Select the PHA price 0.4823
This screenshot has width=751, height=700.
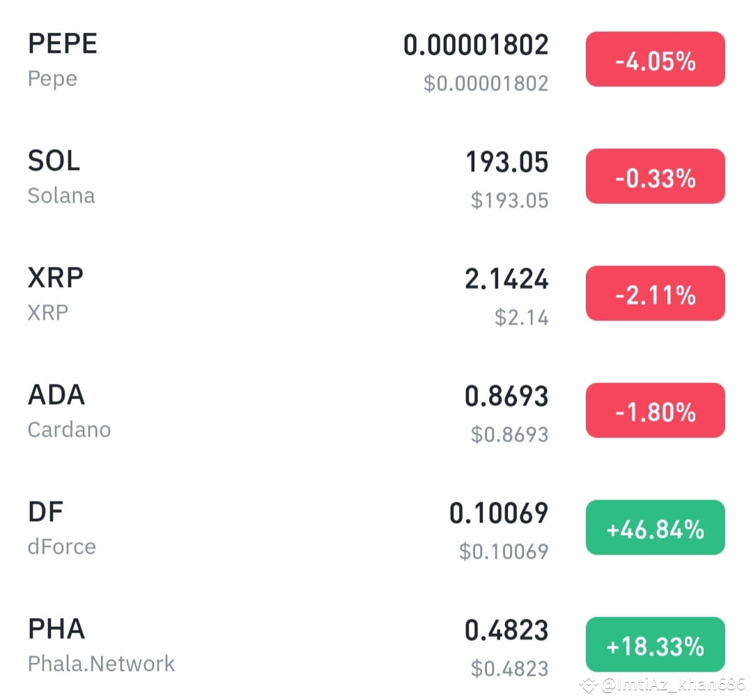click(506, 630)
